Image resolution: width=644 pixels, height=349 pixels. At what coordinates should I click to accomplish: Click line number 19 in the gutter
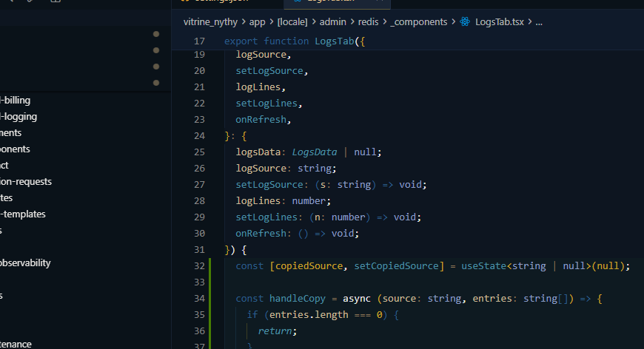click(x=199, y=55)
